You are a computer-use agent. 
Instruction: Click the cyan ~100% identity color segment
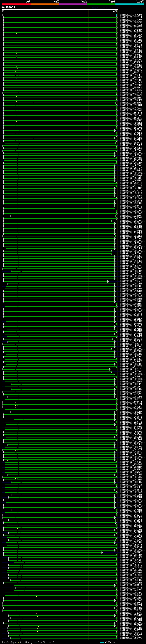tap(130, 4)
